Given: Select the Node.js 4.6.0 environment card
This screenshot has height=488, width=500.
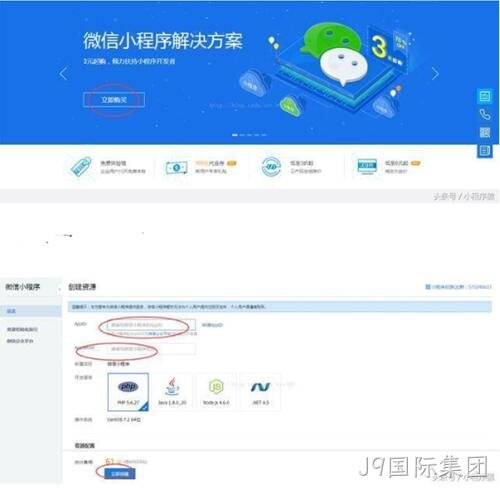Looking at the screenshot, I should coord(216,392).
